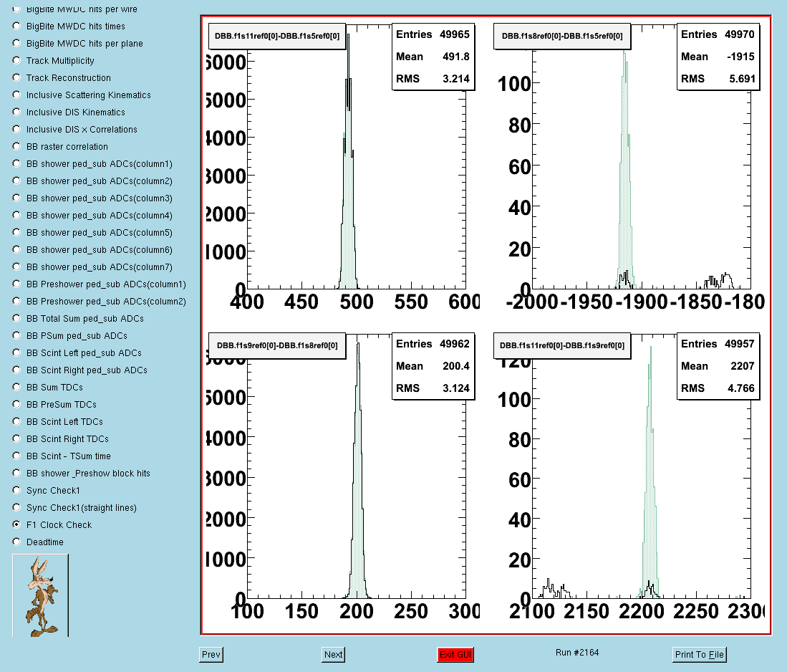
Task: Select Track Reconstruction radio button
Action: (x=16, y=77)
